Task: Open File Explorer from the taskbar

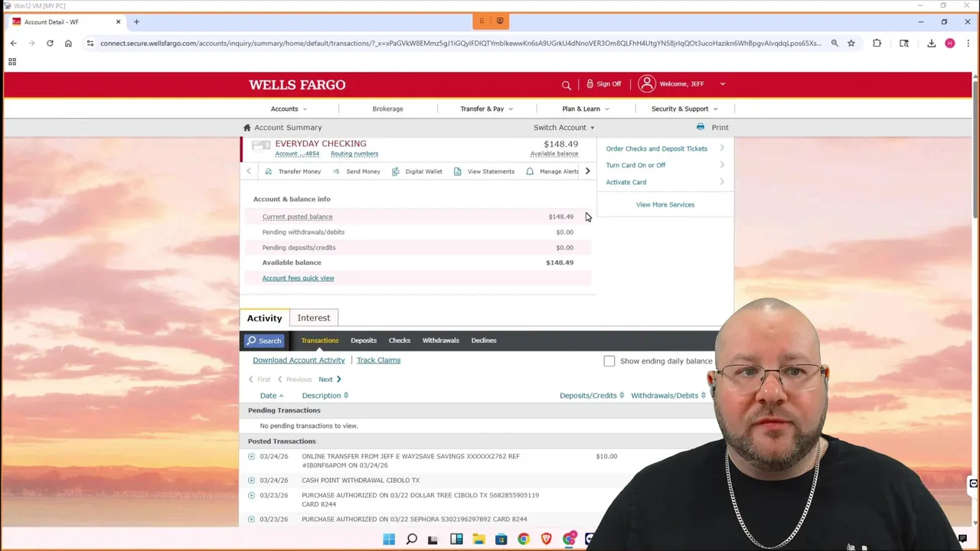Action: point(479,540)
